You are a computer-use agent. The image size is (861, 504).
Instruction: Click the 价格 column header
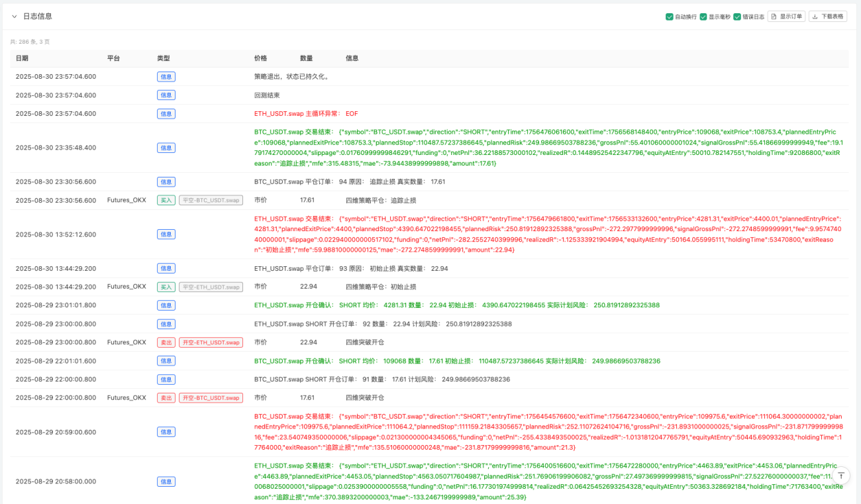[x=260, y=58]
